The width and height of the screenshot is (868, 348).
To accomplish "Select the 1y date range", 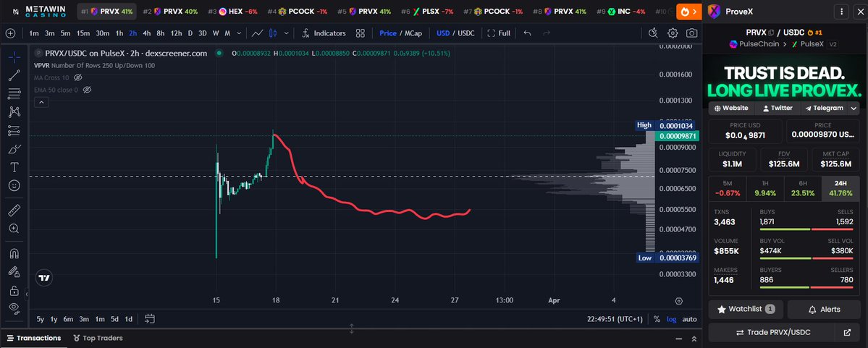I will 54,318.
